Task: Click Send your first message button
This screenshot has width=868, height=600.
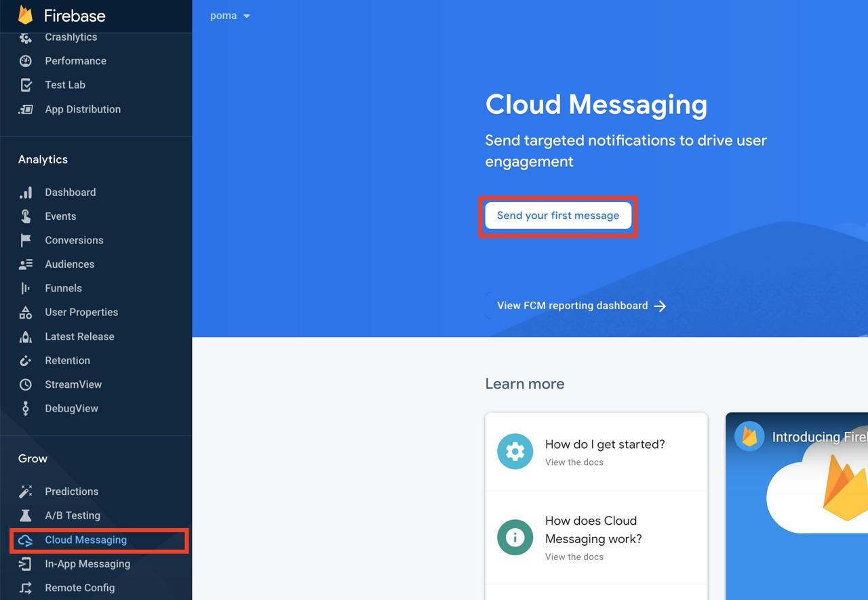Action: [x=558, y=216]
